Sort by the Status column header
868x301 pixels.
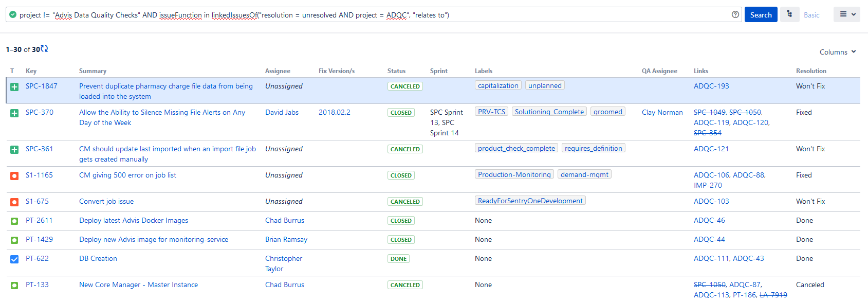396,71
